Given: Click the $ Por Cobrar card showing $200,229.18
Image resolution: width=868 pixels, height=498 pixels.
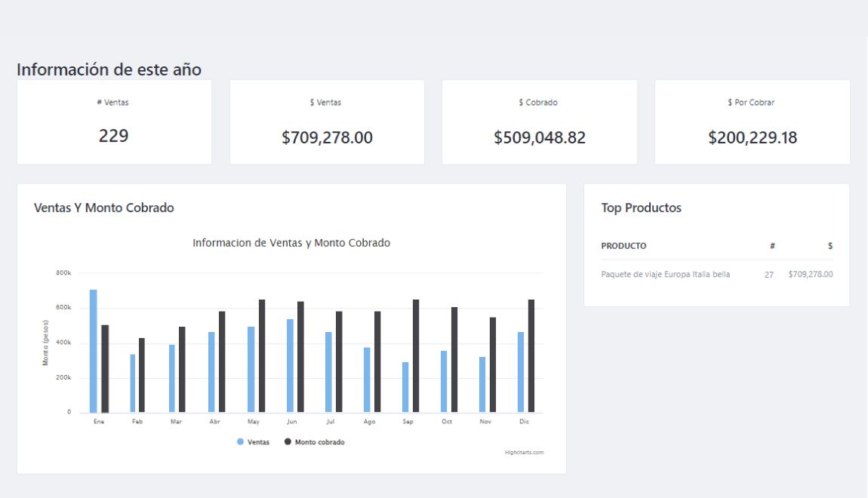Looking at the screenshot, I should point(752,121).
